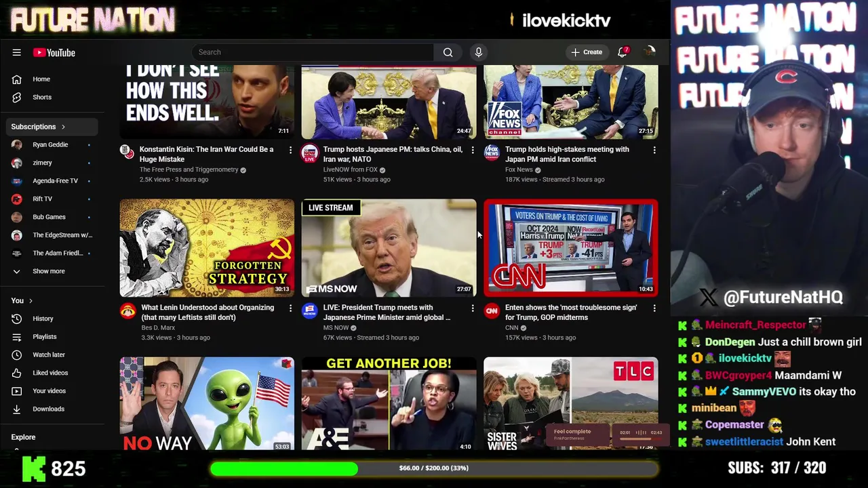This screenshot has width=868, height=488.
Task: Open the YouTube hamburger menu
Action: pyautogui.click(x=16, y=52)
